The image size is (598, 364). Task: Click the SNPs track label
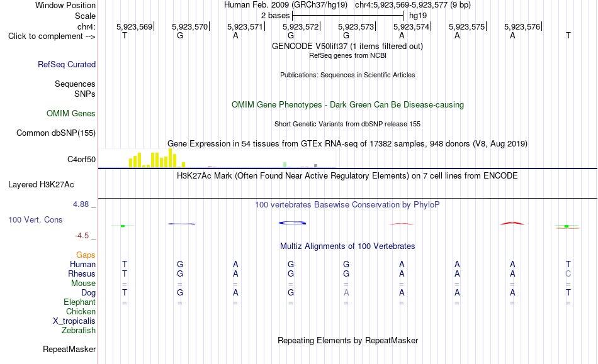[85, 94]
